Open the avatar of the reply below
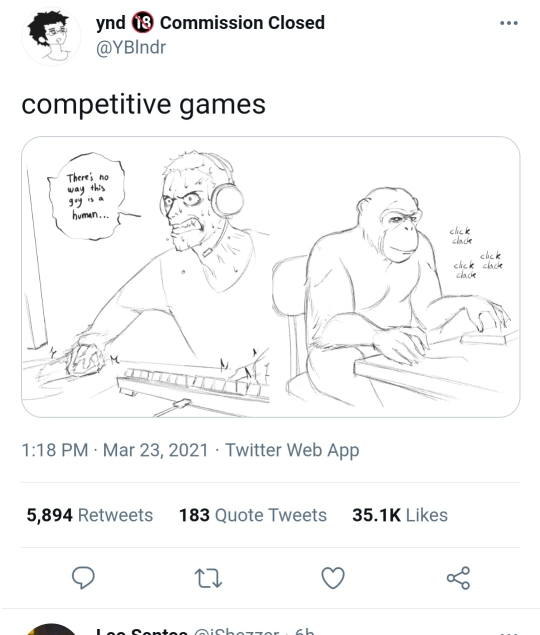 51,630
